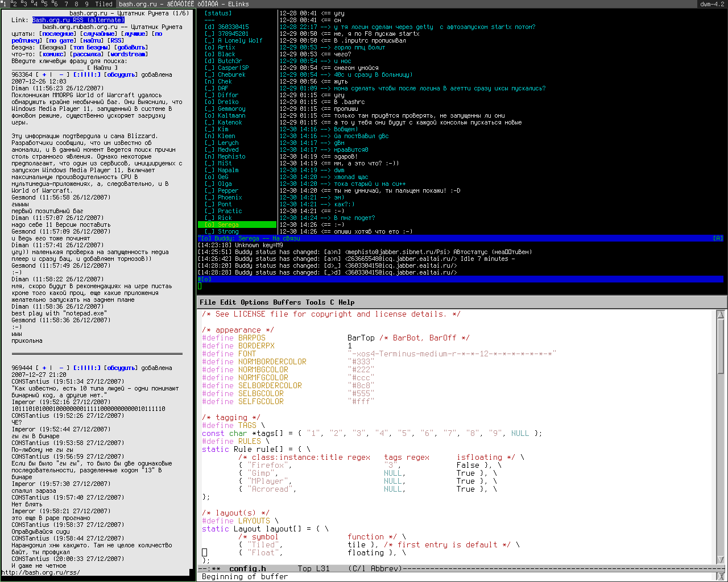Open the 'топ Бездны' link
Screen dimensions: 728x582
92,47
